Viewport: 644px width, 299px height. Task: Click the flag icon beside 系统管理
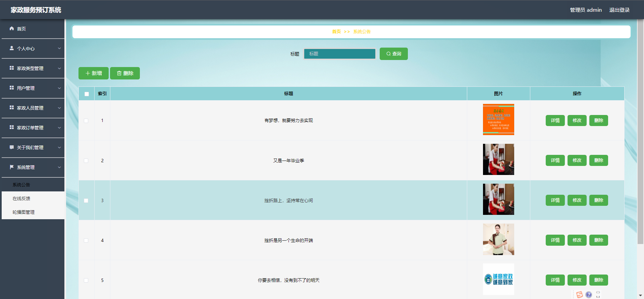click(12, 167)
